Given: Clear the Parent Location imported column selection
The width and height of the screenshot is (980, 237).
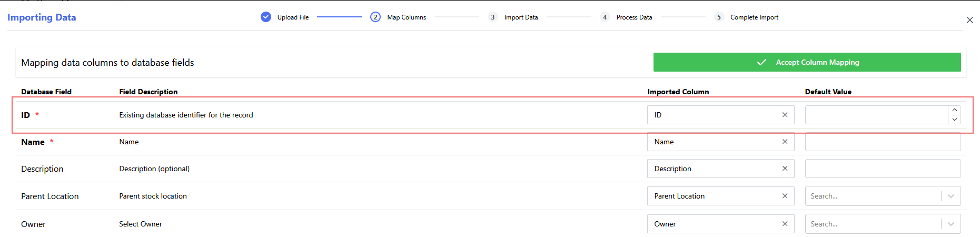Looking at the screenshot, I should [785, 196].
